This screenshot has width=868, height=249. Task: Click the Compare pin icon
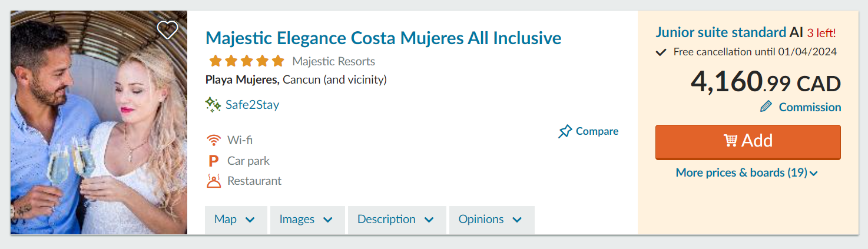565,131
